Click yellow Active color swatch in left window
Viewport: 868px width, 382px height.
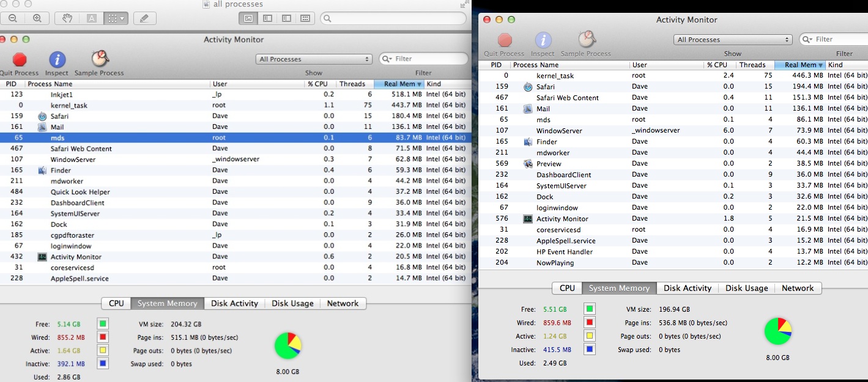103,350
